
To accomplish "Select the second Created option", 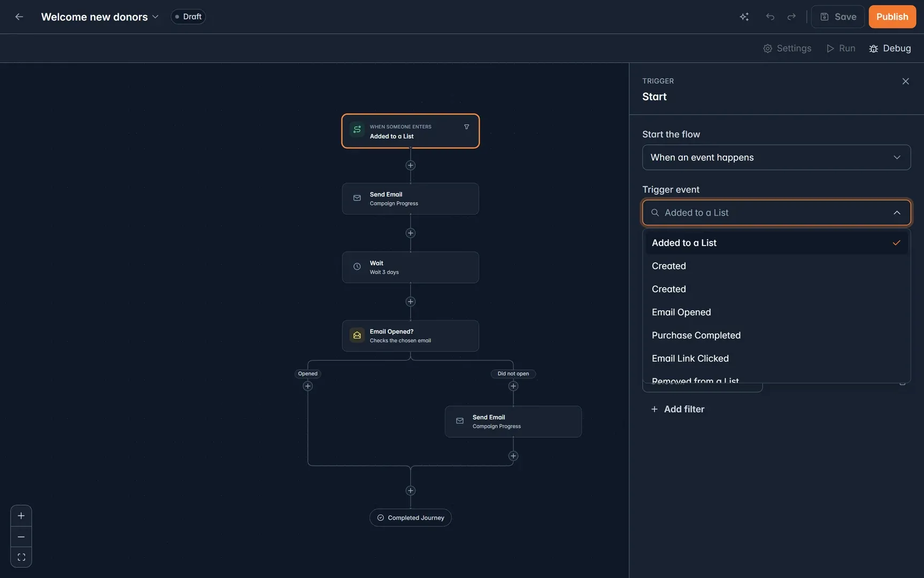I will [776, 289].
